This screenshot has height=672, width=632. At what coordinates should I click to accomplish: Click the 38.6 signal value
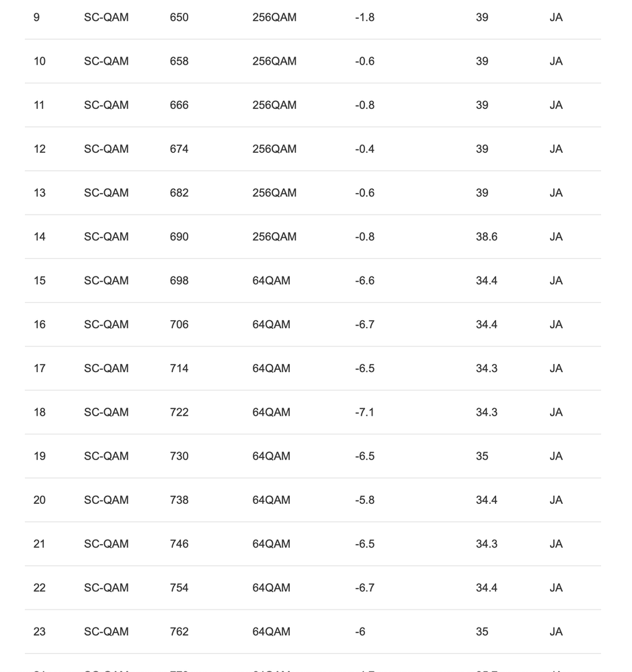[x=486, y=237]
